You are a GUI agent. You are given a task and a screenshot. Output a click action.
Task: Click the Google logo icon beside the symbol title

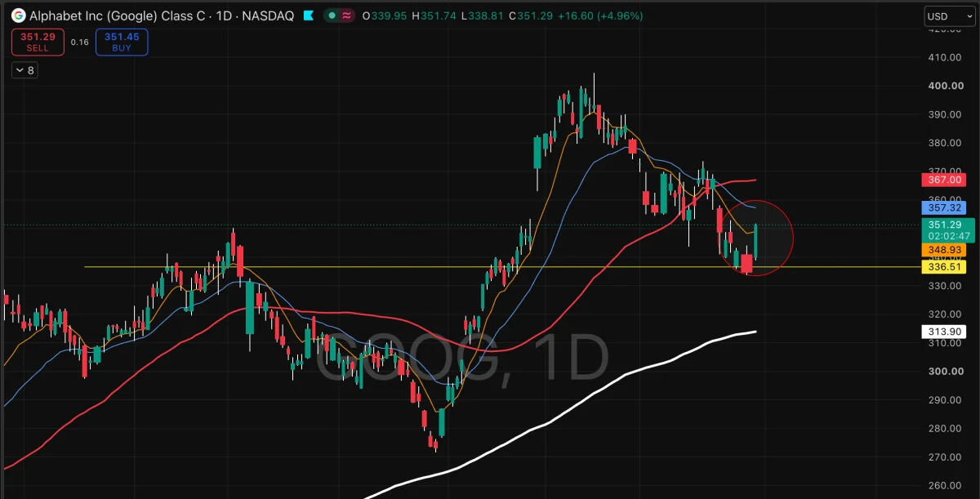point(18,16)
